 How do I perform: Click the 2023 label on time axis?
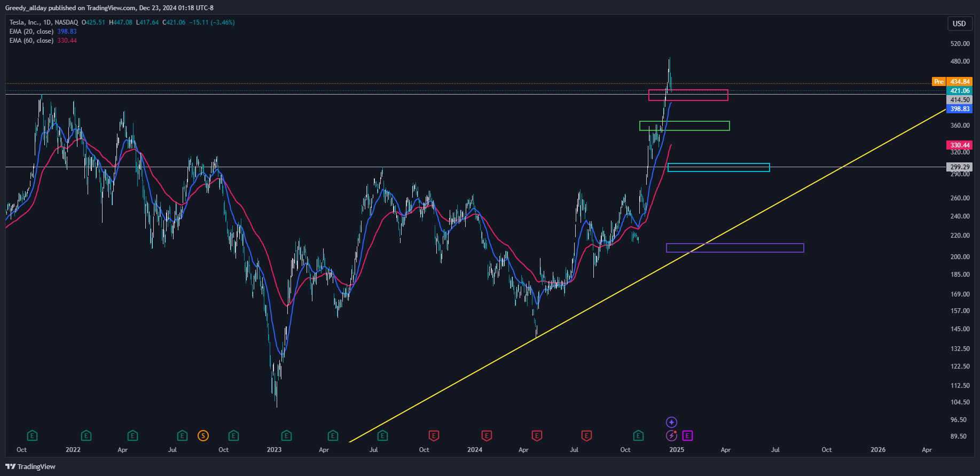(x=274, y=450)
